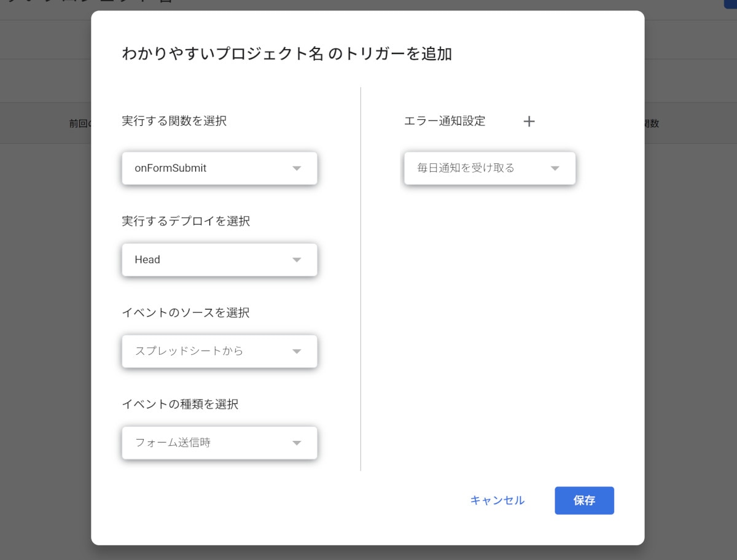Click the arrow icon beside フォーム送信時

[x=297, y=443]
